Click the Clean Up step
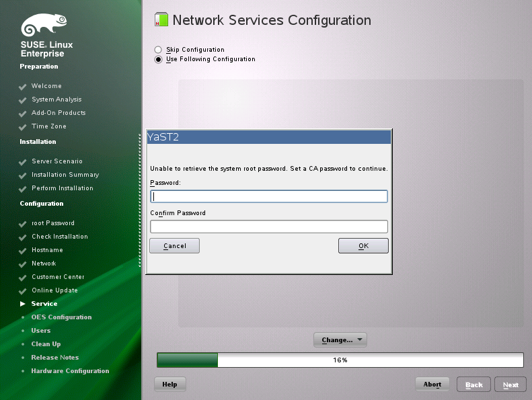The height and width of the screenshot is (400, 532). [x=46, y=344]
